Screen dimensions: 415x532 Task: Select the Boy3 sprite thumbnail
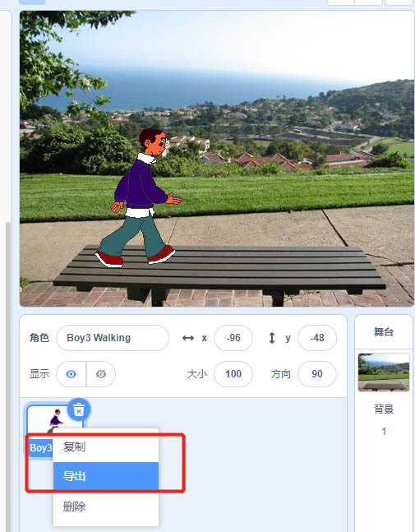click(x=55, y=421)
